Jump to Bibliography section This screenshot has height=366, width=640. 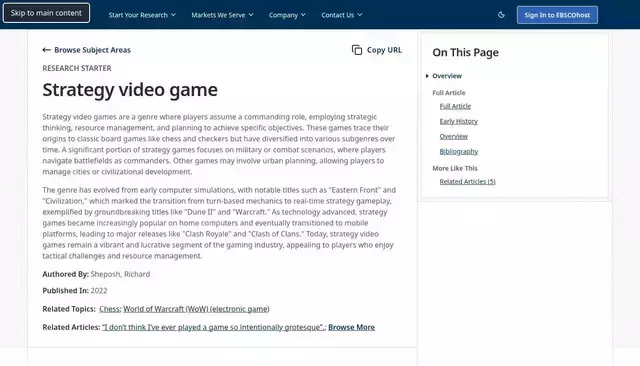(458, 151)
